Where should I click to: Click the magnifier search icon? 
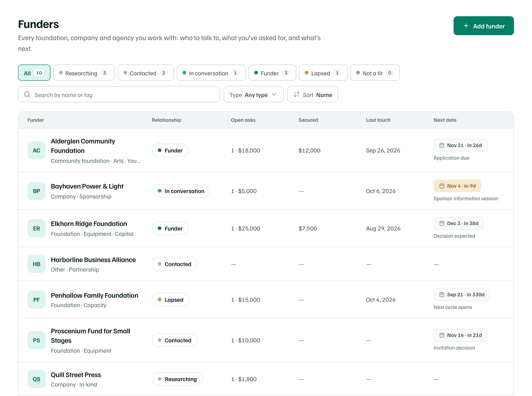pos(27,94)
